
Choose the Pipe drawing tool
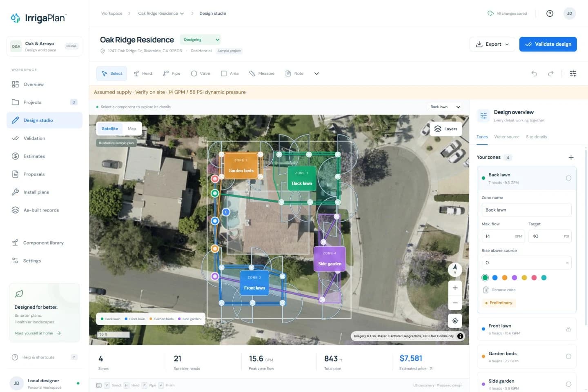(x=171, y=73)
